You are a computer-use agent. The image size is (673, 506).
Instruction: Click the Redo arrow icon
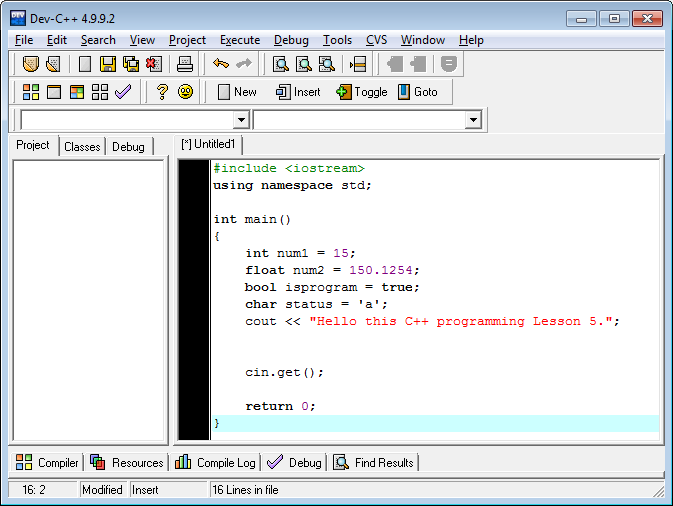[244, 64]
